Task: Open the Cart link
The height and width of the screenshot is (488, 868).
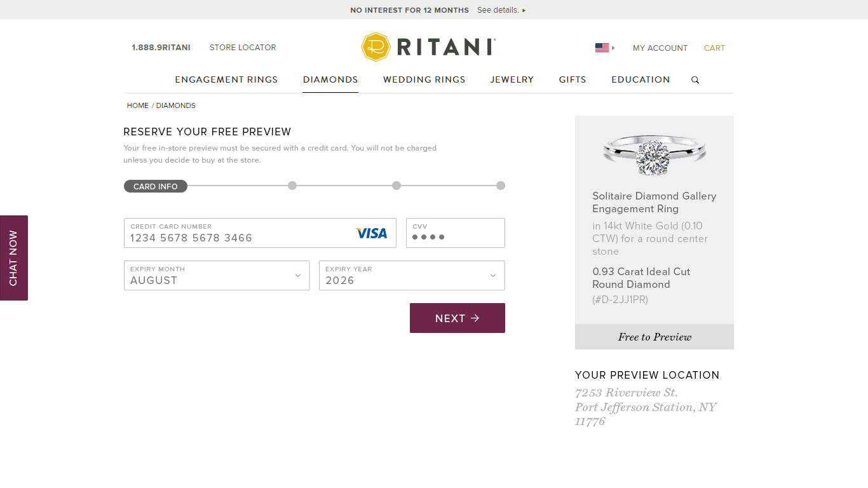Action: [714, 48]
